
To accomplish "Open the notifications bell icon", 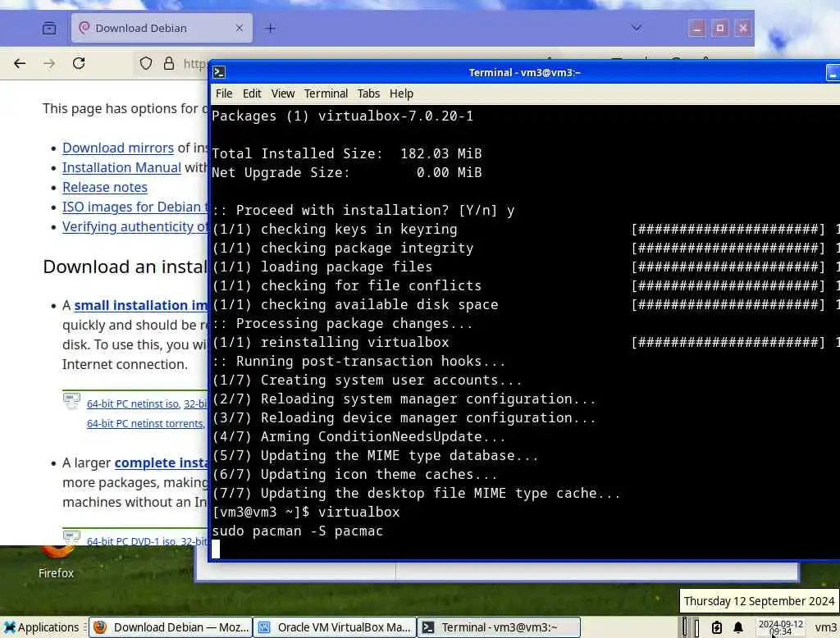I will tap(738, 627).
